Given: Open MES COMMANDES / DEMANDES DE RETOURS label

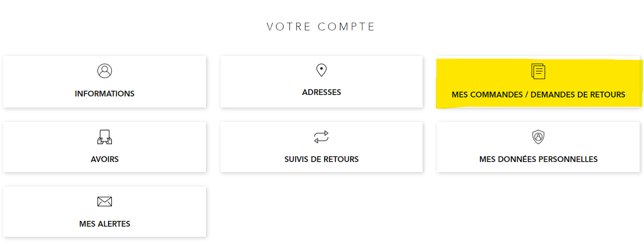Looking at the screenshot, I should click(x=538, y=95).
